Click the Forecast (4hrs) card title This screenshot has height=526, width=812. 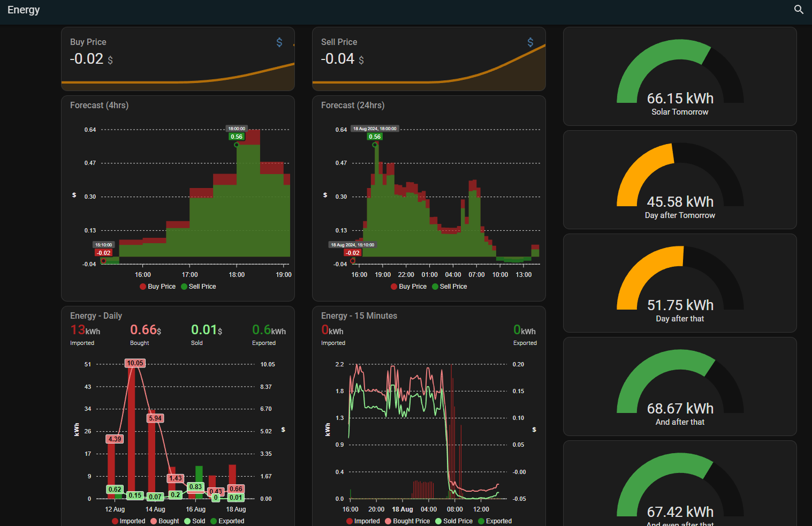click(99, 106)
